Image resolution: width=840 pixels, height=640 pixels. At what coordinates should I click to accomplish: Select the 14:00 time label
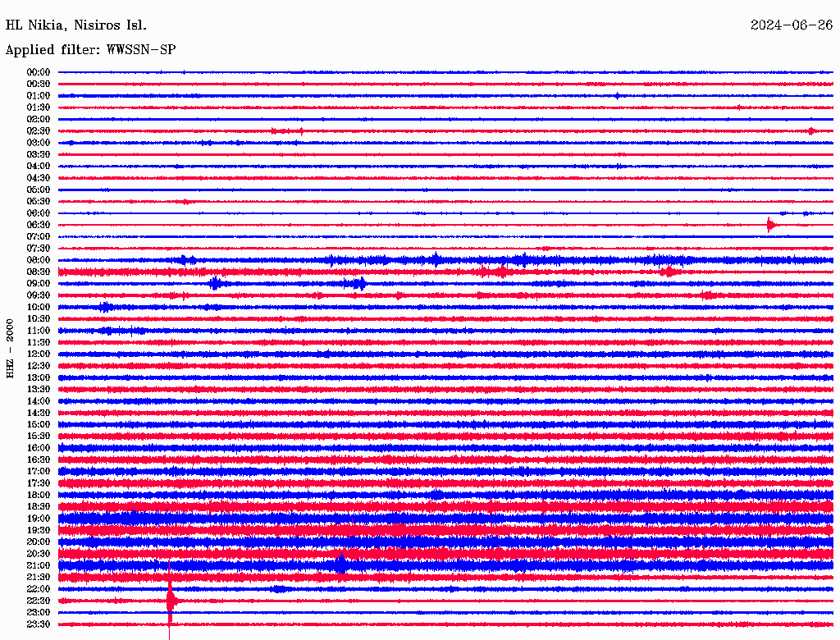pos(39,401)
